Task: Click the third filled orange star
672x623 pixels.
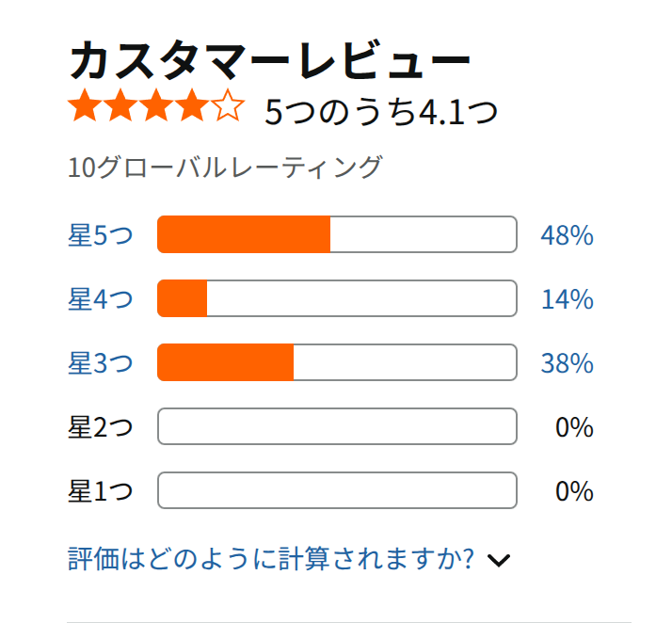Action: point(156,105)
